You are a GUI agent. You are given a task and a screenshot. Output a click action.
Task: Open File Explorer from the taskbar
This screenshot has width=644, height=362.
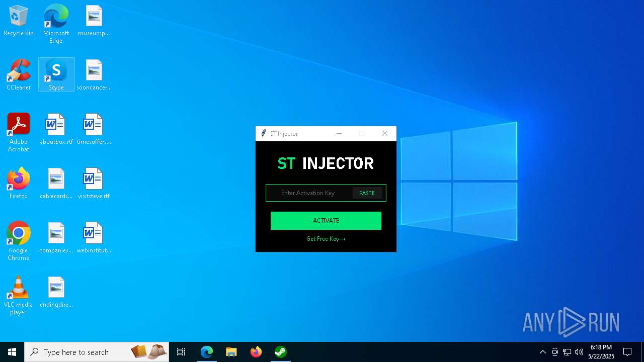pyautogui.click(x=231, y=352)
